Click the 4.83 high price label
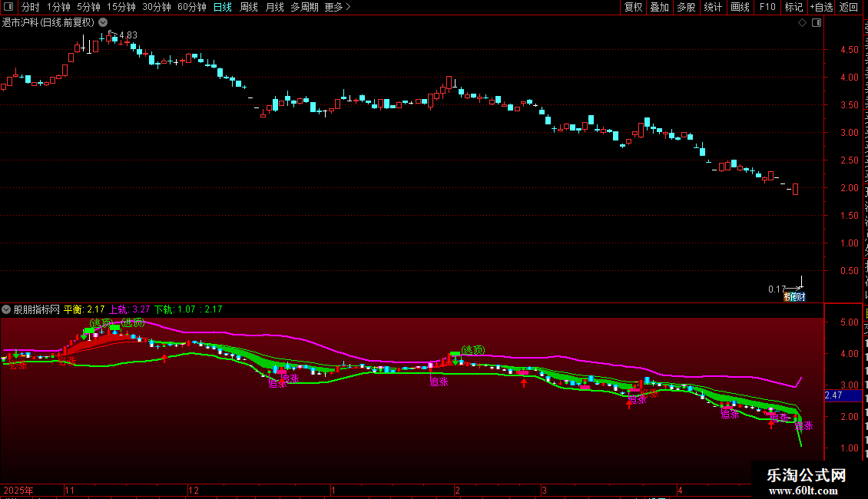The width and height of the screenshot is (868, 499). pos(128,35)
